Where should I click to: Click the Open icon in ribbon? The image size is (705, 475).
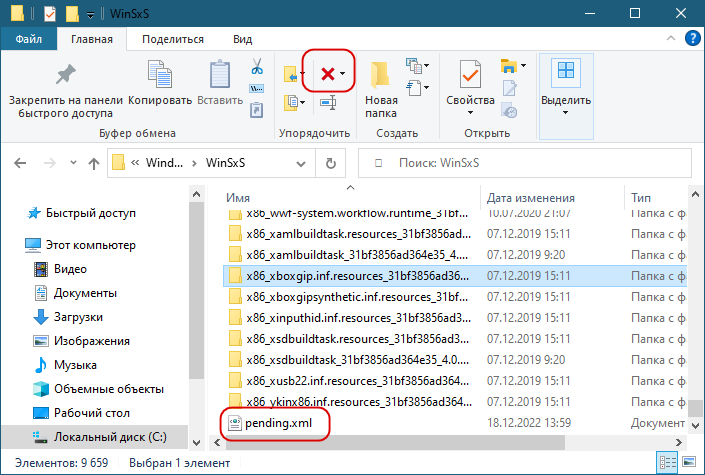509,66
